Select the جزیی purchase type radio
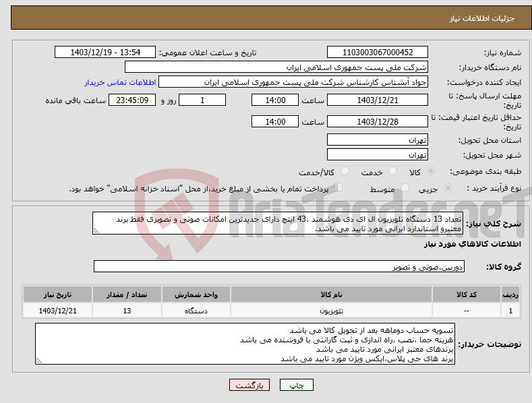This screenshot has height=403, width=532. click(x=448, y=187)
